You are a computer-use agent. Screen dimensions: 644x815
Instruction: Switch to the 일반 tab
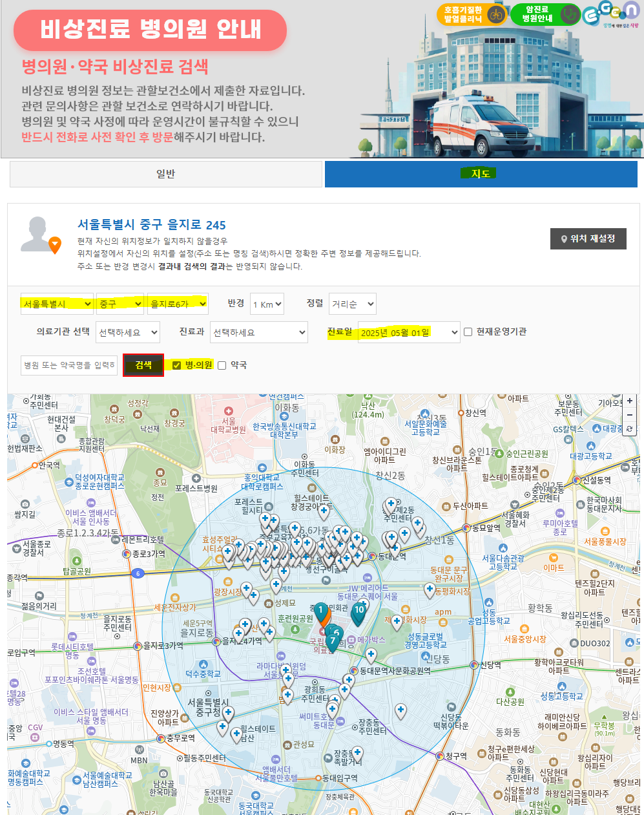[166, 174]
